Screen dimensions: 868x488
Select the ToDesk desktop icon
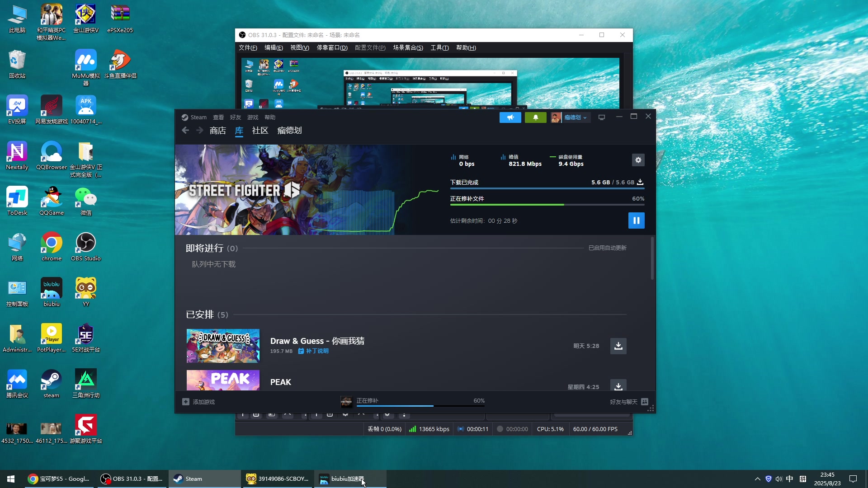(17, 201)
